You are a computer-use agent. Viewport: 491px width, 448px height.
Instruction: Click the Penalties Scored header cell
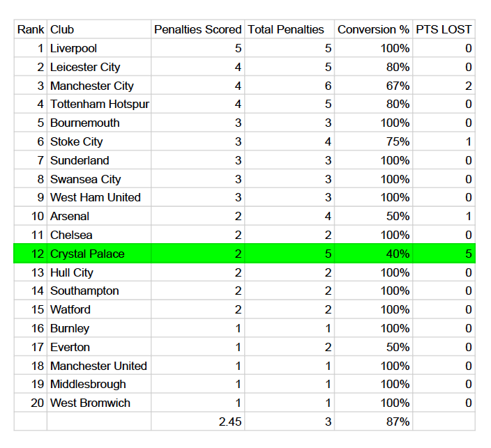click(x=197, y=29)
